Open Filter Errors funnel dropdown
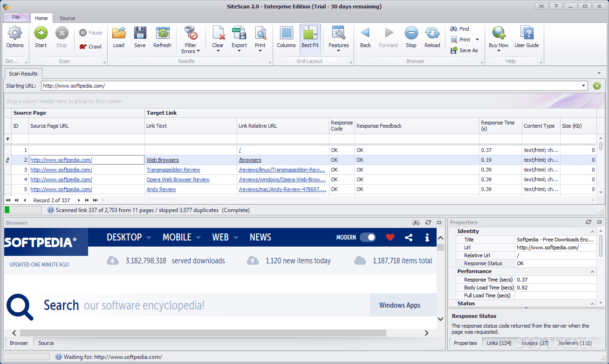The width and height of the screenshot is (609, 364). (x=191, y=40)
